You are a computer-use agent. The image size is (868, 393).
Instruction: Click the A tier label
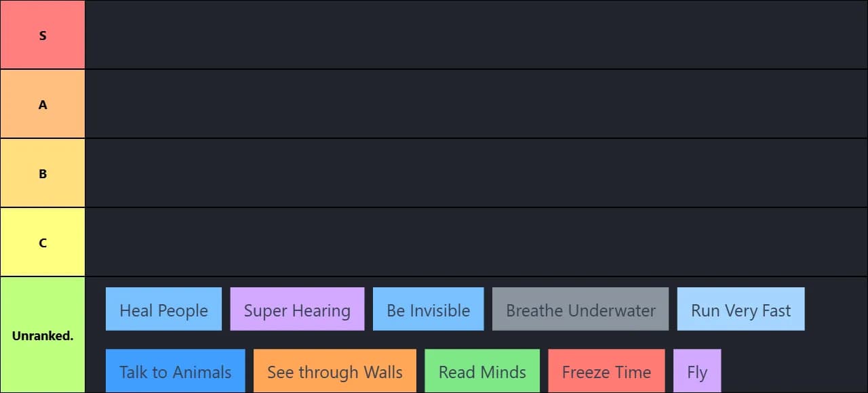pyautogui.click(x=43, y=104)
